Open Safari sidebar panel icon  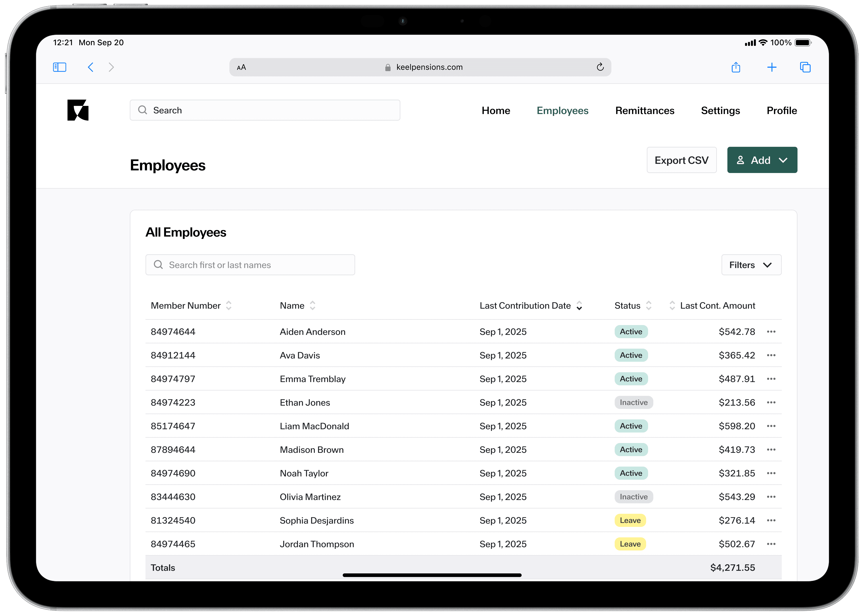coord(60,67)
